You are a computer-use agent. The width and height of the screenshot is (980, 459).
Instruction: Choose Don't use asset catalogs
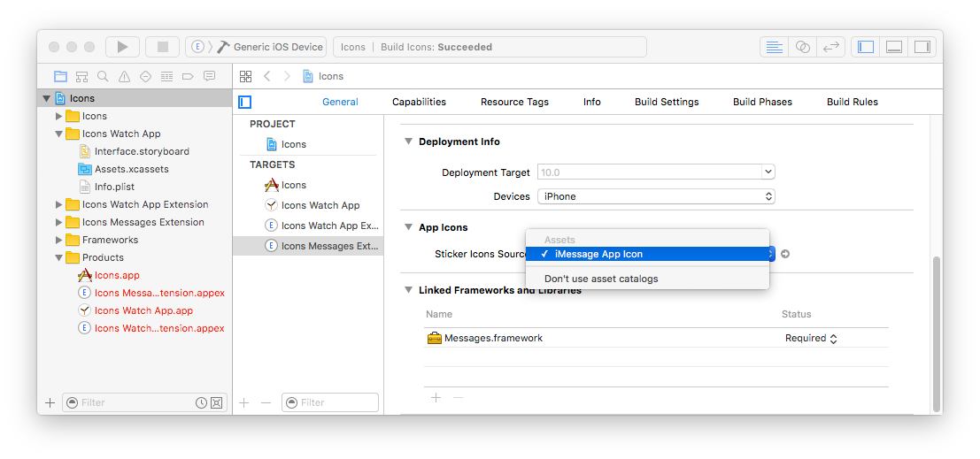pyautogui.click(x=601, y=279)
